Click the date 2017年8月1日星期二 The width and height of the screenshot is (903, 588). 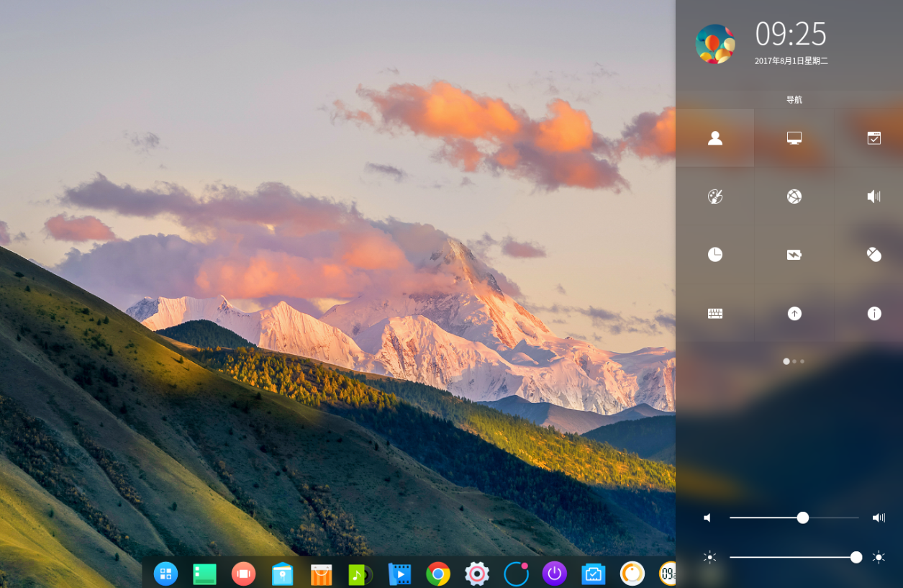(791, 61)
